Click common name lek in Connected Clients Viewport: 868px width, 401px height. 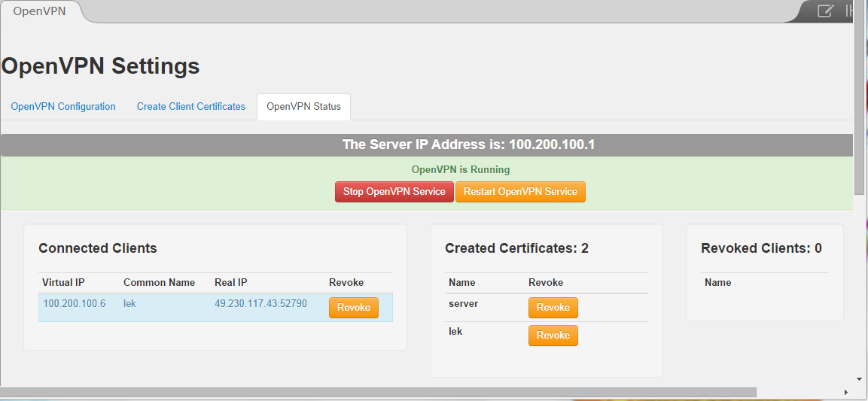[129, 304]
